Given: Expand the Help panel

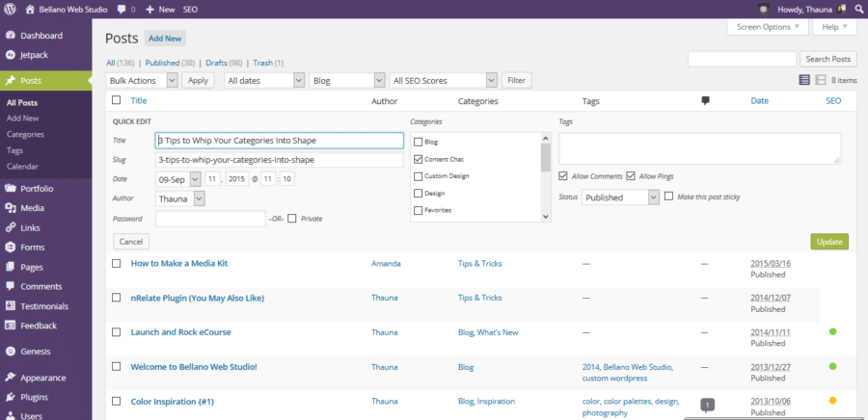Looking at the screenshot, I should coord(834,27).
